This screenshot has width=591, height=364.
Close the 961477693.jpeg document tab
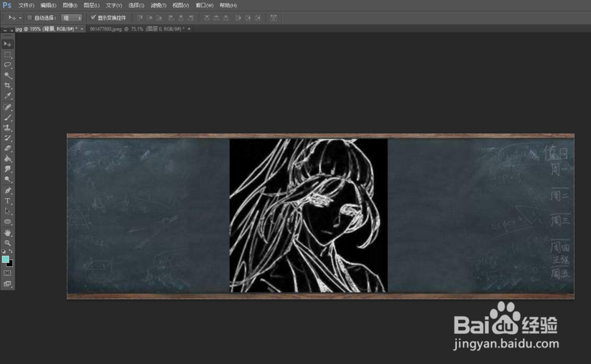189,28
